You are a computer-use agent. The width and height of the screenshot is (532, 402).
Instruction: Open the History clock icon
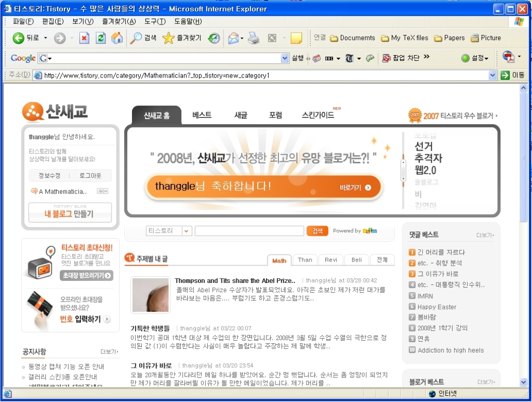214,38
